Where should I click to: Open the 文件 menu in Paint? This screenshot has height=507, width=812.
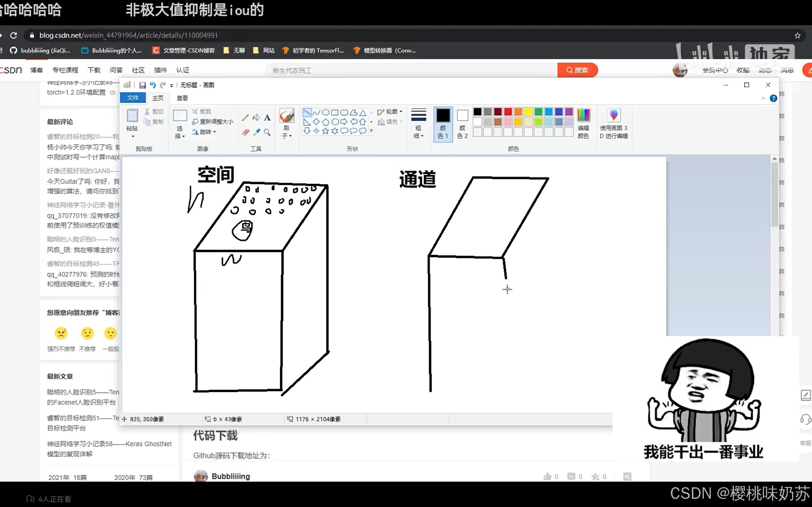click(133, 98)
